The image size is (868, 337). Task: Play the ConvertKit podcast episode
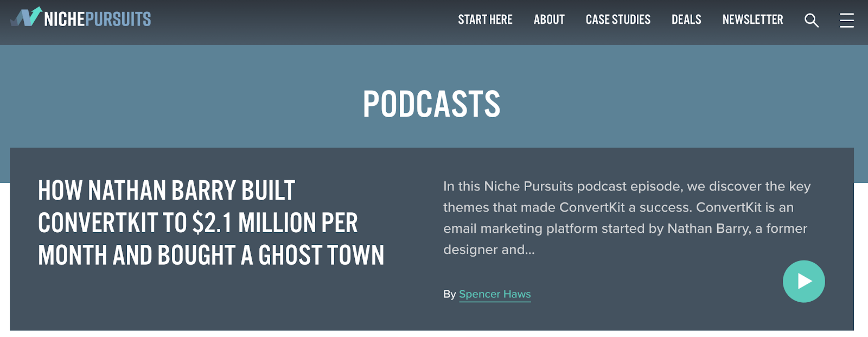pyautogui.click(x=803, y=281)
